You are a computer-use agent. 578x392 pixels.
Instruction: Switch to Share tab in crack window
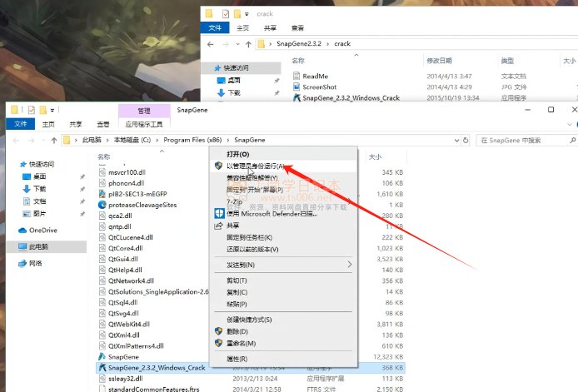(x=270, y=28)
